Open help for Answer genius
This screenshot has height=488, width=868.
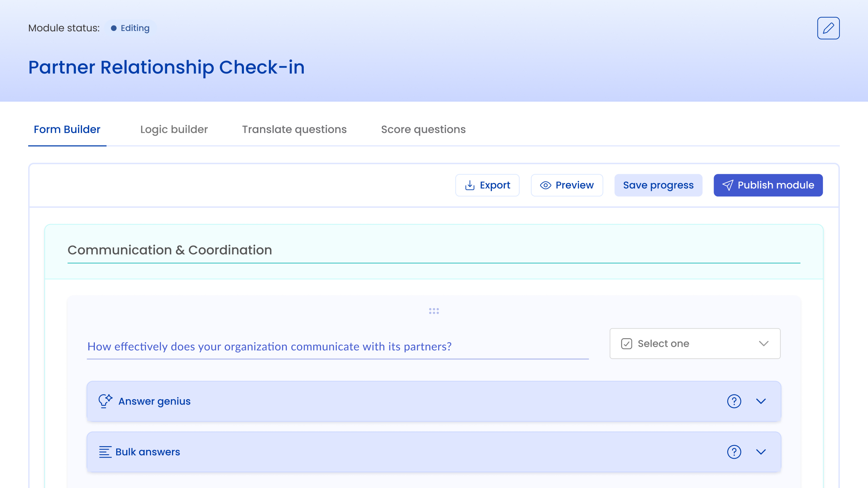tap(734, 401)
